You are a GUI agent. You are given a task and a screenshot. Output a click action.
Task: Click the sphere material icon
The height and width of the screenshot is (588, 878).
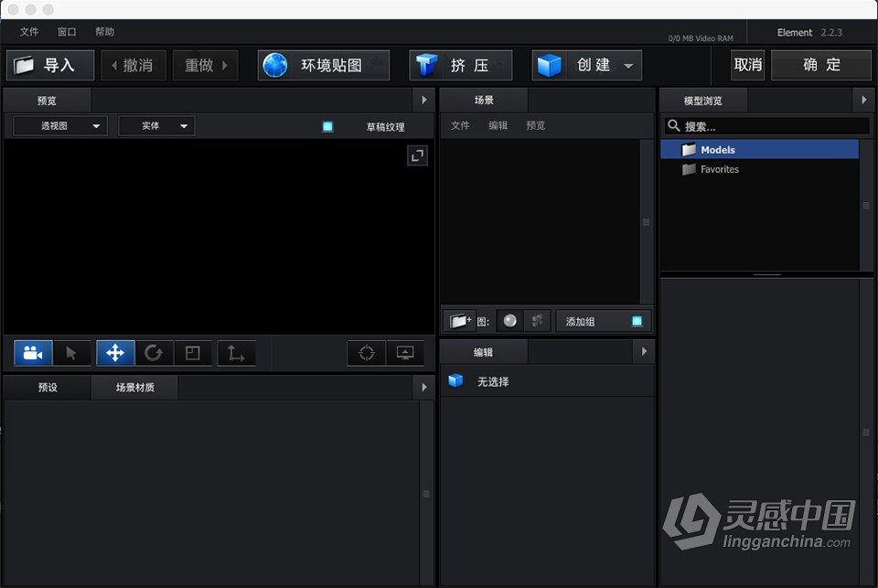click(x=509, y=321)
